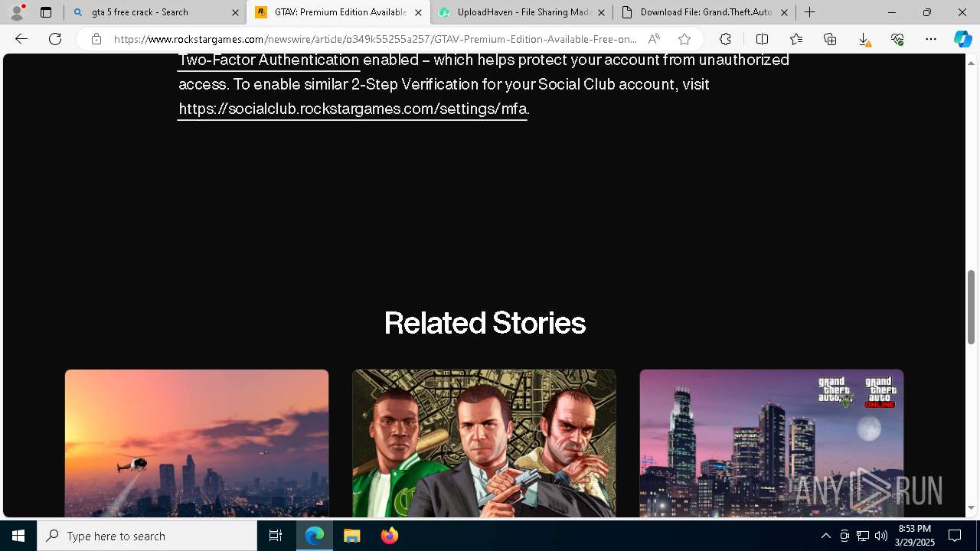Open the network status tray icon
980x551 pixels.
[x=863, y=536]
